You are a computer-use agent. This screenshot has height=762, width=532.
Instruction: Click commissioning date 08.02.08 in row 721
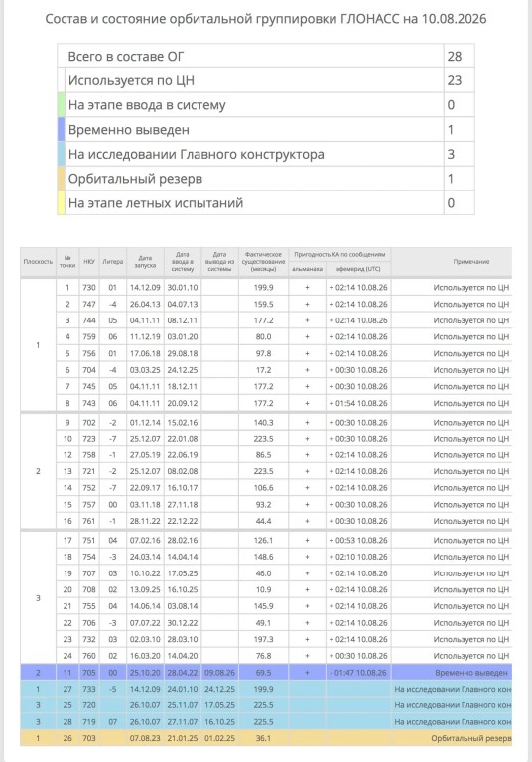(x=183, y=471)
